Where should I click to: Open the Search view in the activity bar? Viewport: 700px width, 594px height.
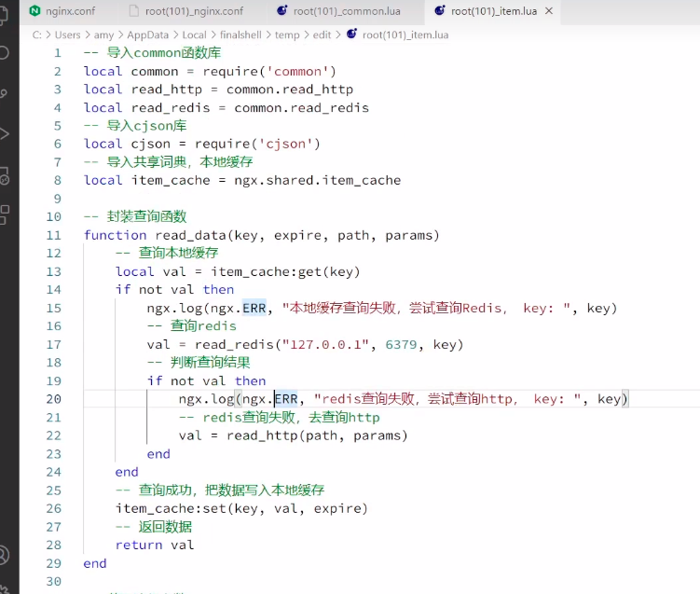click(4, 53)
